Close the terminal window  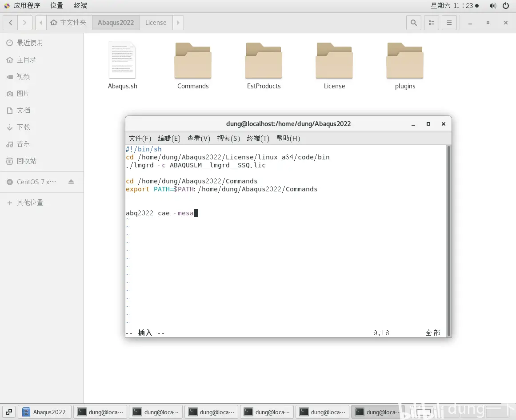tap(444, 124)
